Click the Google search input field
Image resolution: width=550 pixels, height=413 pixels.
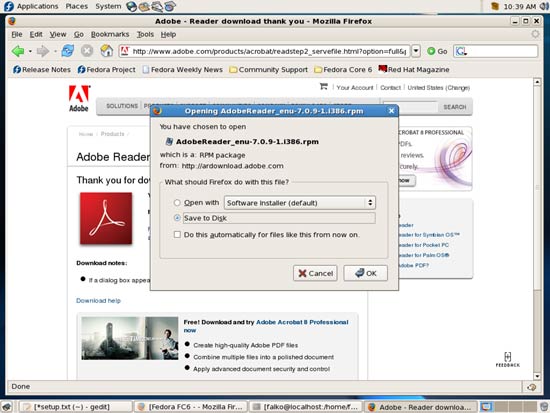point(502,51)
